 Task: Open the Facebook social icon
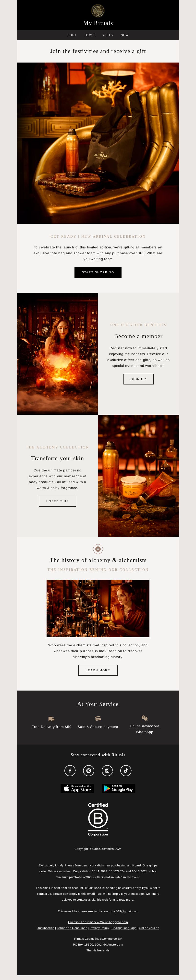coord(70,770)
